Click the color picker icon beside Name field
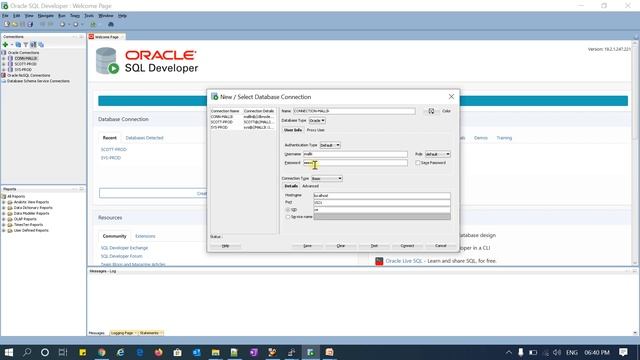This screenshot has height=360, width=640. [x=431, y=111]
